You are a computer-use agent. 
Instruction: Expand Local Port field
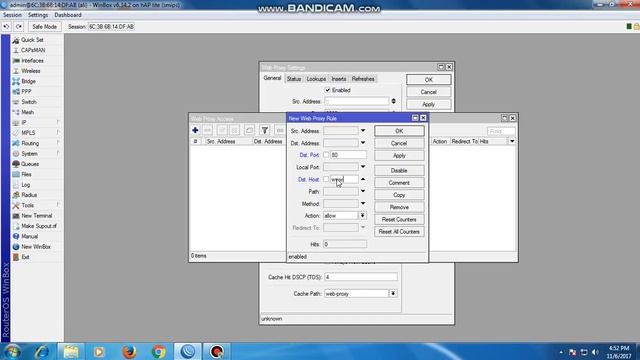point(363,167)
